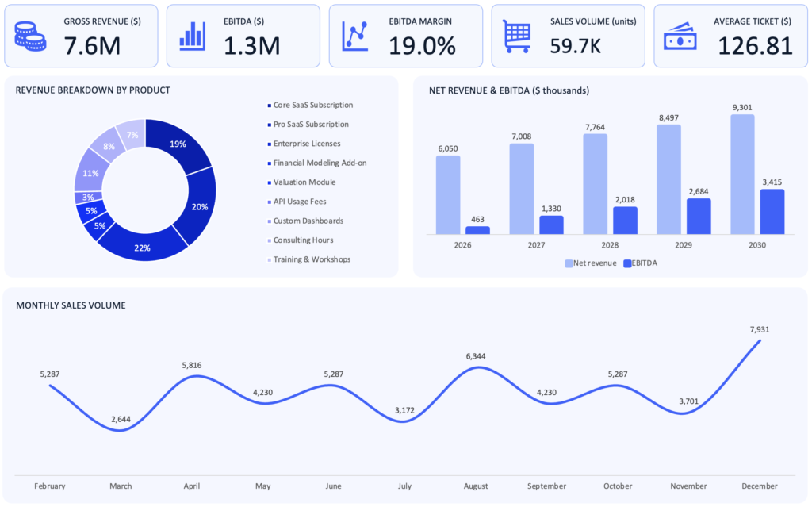Click the 7.6M gross revenue value
The width and height of the screenshot is (812, 507).
92,45
